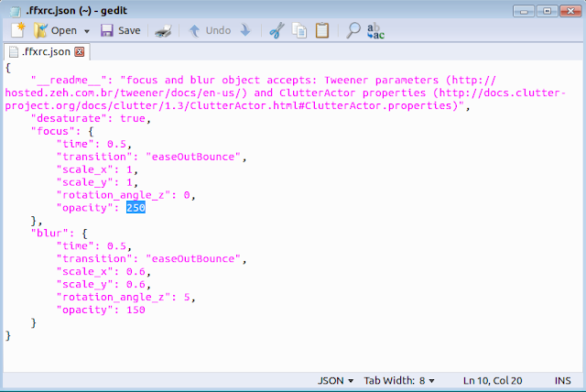Click the focus "time" key

pyautogui.click(x=75, y=144)
